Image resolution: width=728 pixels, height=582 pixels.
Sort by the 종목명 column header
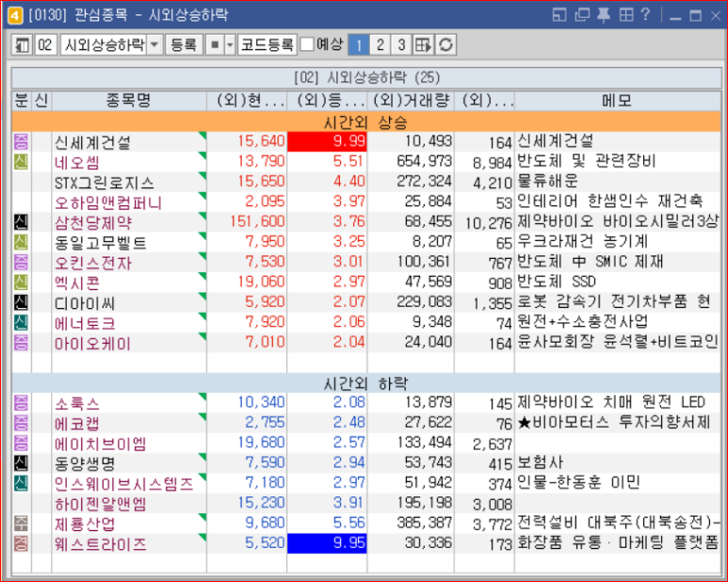pyautogui.click(x=129, y=101)
